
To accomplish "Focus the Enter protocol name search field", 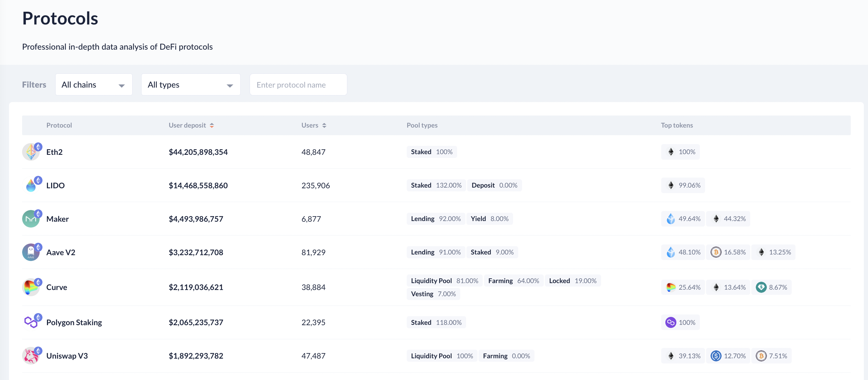I will click(298, 84).
